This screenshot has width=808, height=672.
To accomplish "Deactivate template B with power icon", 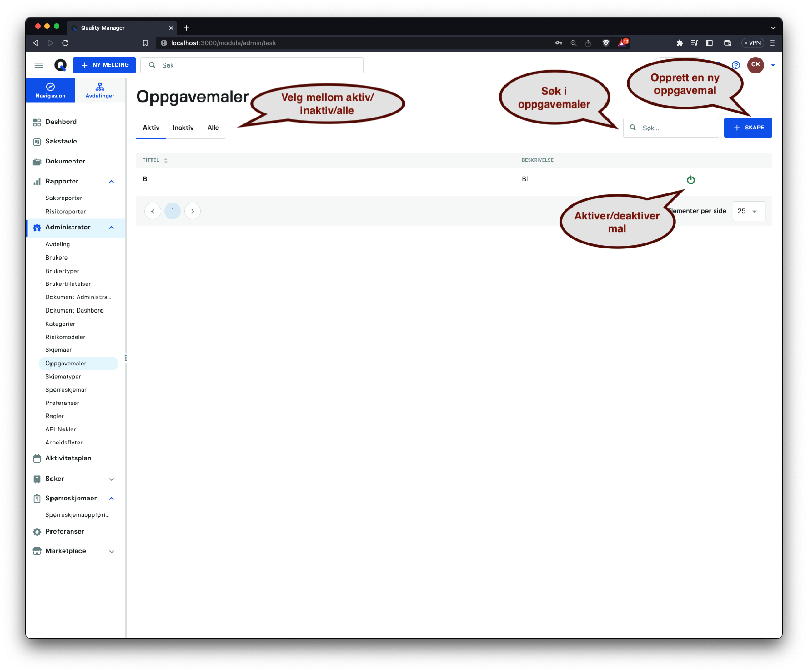I will pos(691,180).
